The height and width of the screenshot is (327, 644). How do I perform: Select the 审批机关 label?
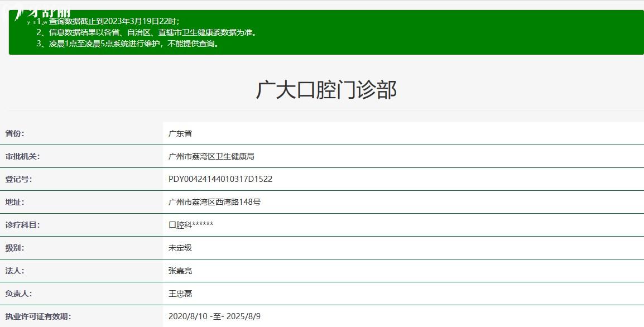click(x=22, y=156)
